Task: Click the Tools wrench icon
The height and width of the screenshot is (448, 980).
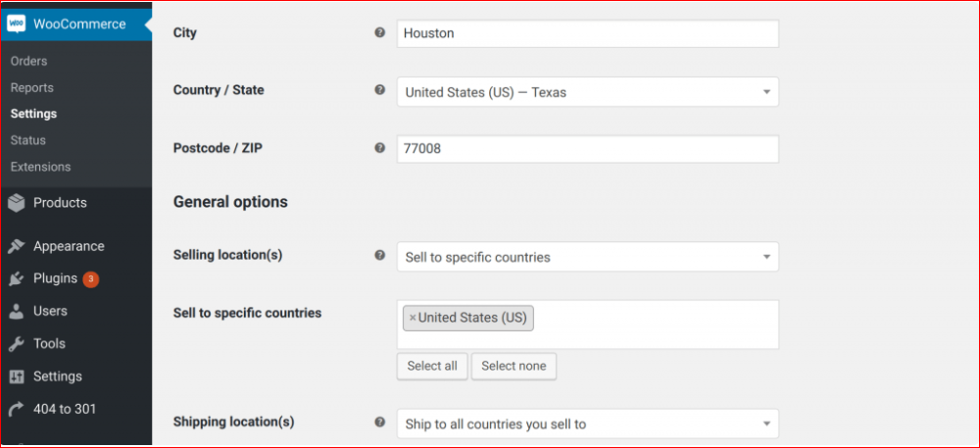Action: (x=16, y=344)
